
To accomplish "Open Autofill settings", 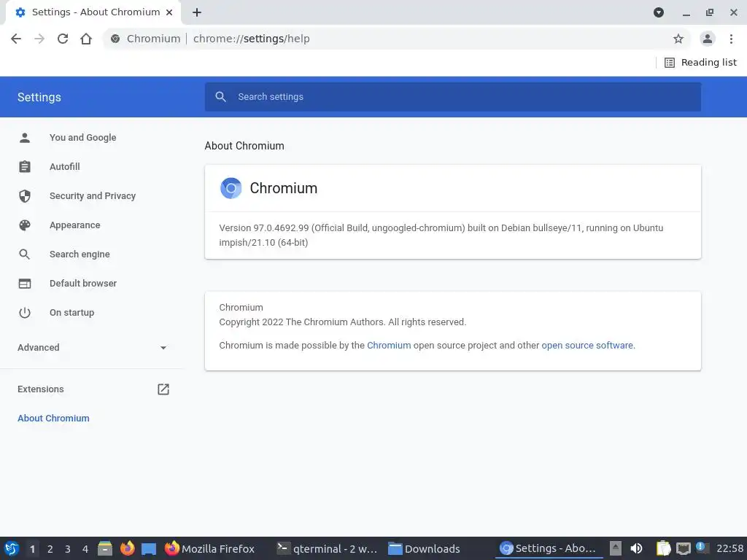I will click(x=65, y=167).
